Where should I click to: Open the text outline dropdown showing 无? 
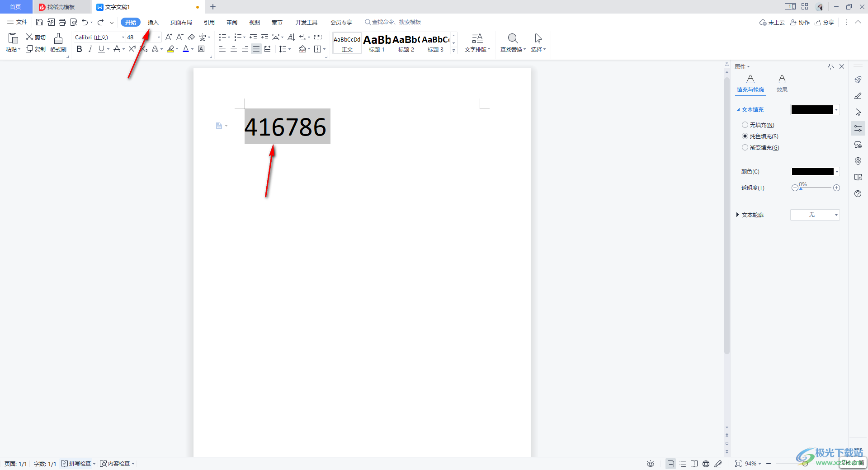tap(815, 215)
